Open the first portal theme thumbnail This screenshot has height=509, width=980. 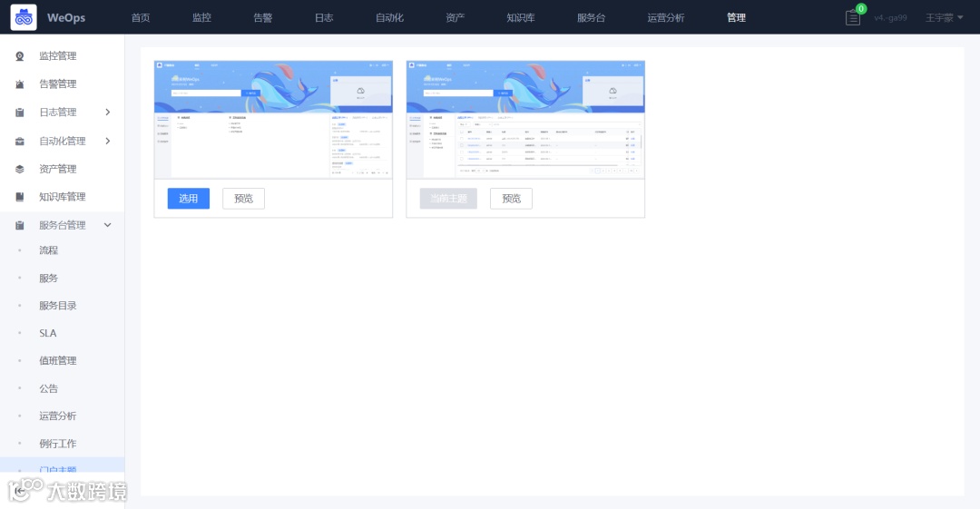tap(273, 120)
